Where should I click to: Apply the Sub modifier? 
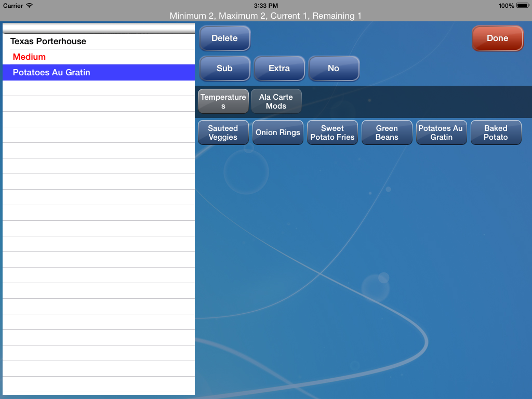click(x=224, y=68)
